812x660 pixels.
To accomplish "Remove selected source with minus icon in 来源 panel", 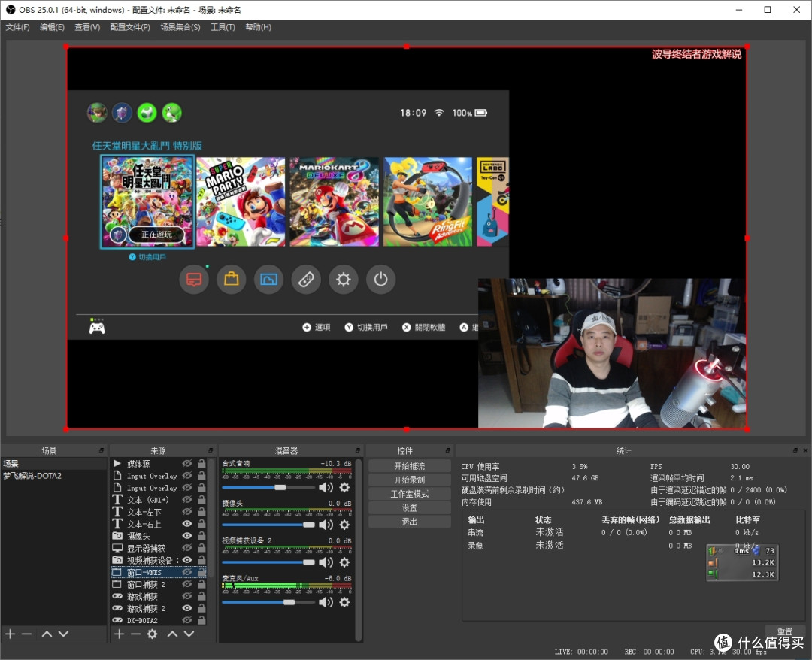I will tap(135, 634).
